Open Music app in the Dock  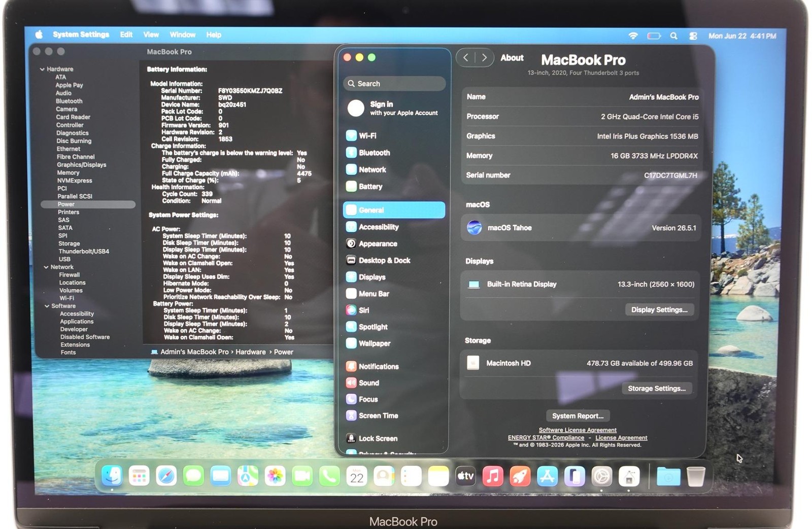tap(492, 476)
